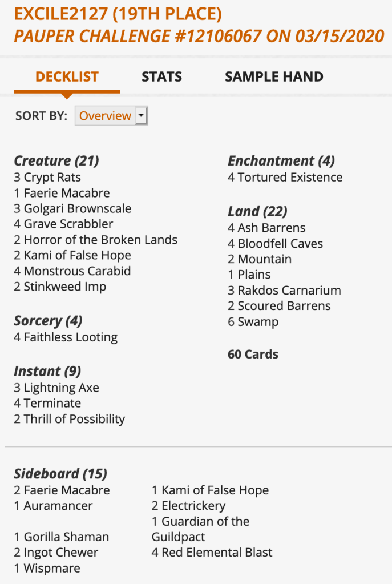Screen dimensions: 392x584
Task: Click the Crypt Rats card link
Action: (x=52, y=178)
